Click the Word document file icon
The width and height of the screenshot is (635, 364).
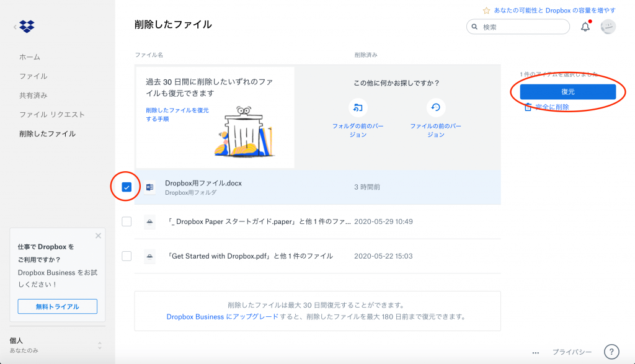[x=150, y=187]
